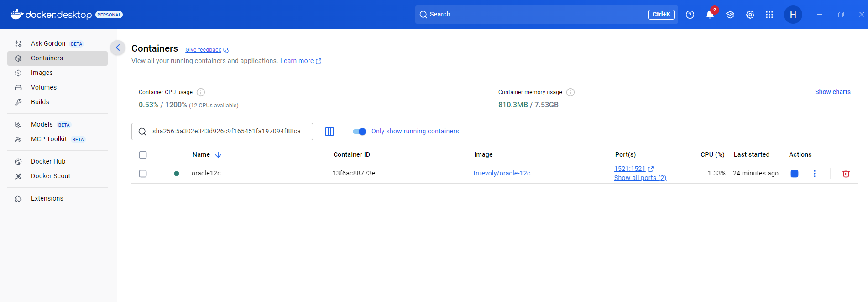Open notifications bell with 2 alerts
The image size is (868, 302).
(710, 14)
